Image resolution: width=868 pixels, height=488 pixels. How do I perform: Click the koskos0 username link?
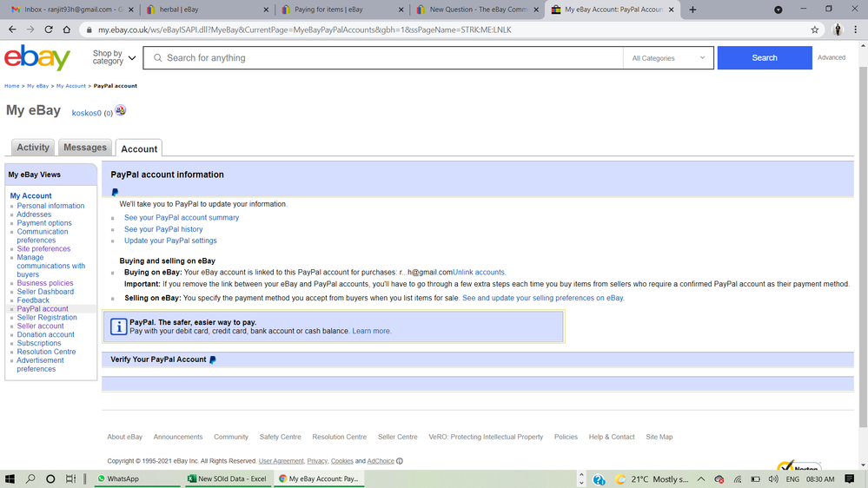click(x=87, y=113)
